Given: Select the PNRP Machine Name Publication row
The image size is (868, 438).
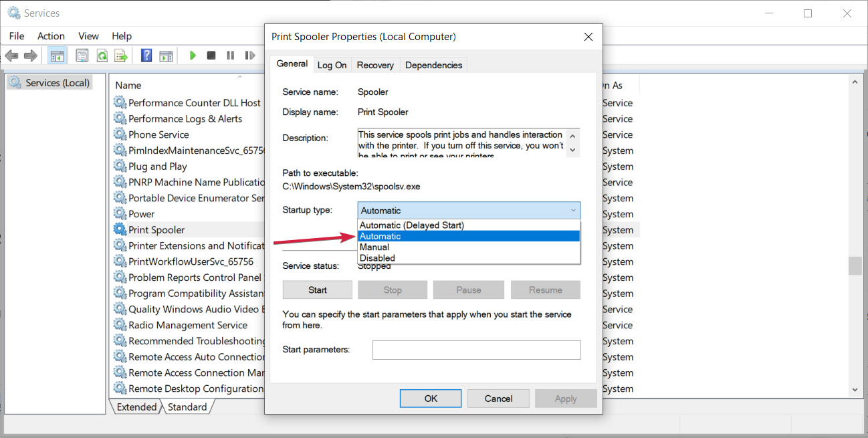Looking at the screenshot, I should click(x=188, y=182).
